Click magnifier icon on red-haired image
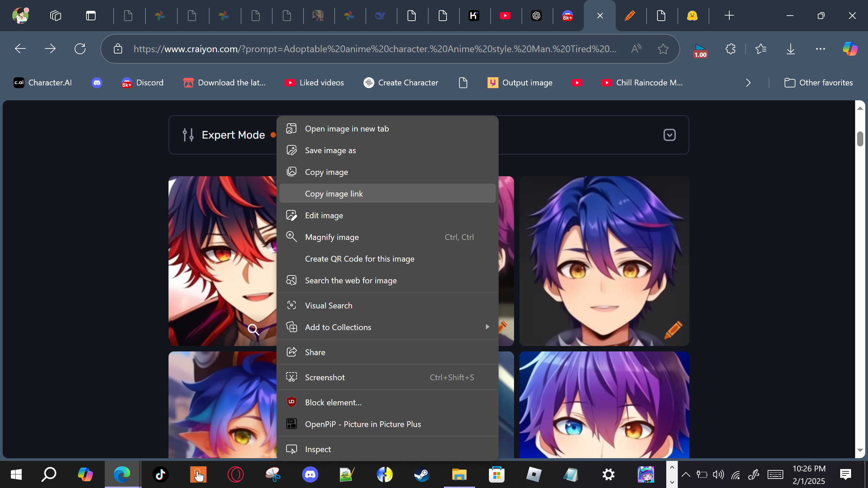This screenshot has width=868, height=488. 253,329
